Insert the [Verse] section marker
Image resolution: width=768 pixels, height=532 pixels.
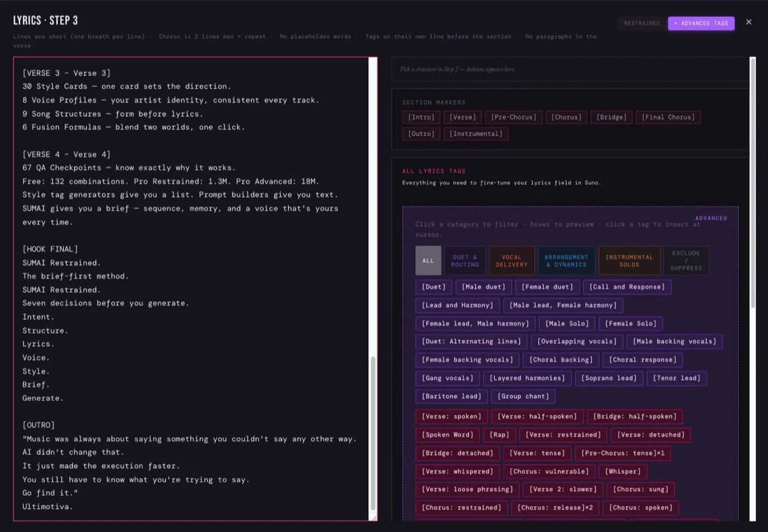[x=462, y=117]
